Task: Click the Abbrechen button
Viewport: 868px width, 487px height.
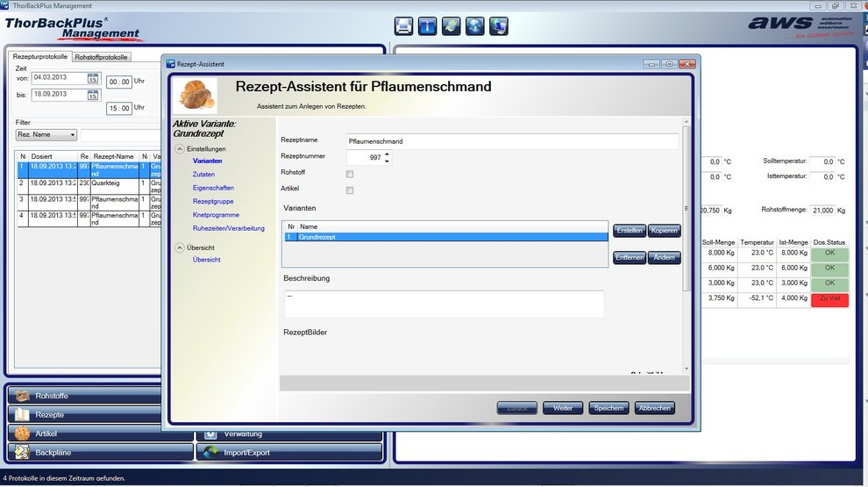Action: click(x=654, y=408)
